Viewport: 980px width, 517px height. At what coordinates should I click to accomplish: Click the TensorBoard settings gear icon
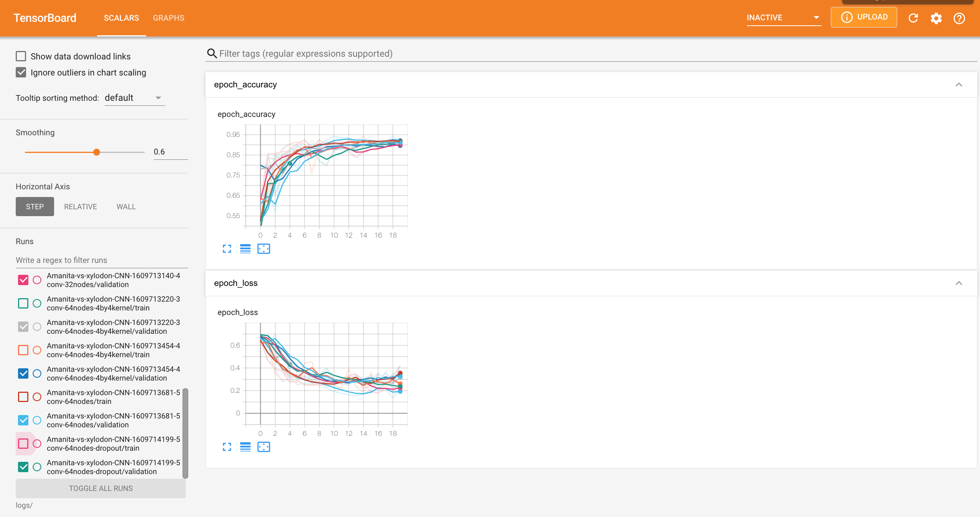[x=936, y=18]
